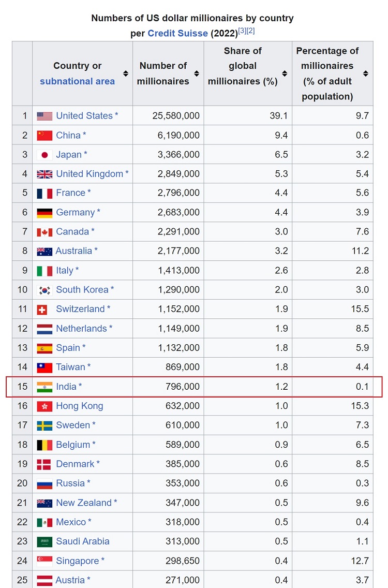Click the Singapore flag icon
The image size is (388, 588).
(x=44, y=562)
